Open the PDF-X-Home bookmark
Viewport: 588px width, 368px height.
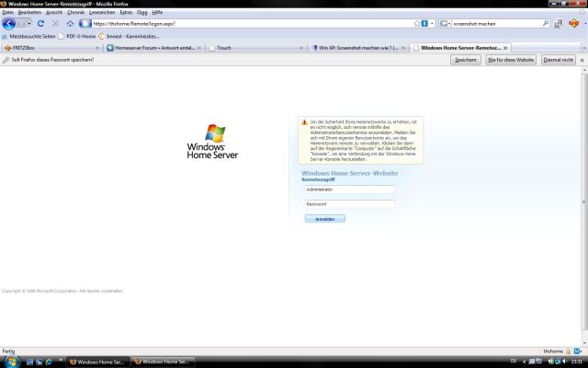coord(77,37)
